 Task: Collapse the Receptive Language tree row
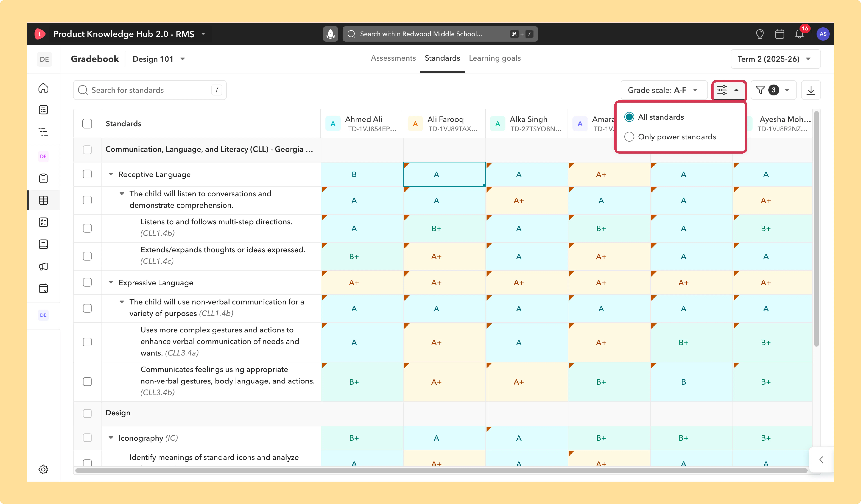[111, 174]
